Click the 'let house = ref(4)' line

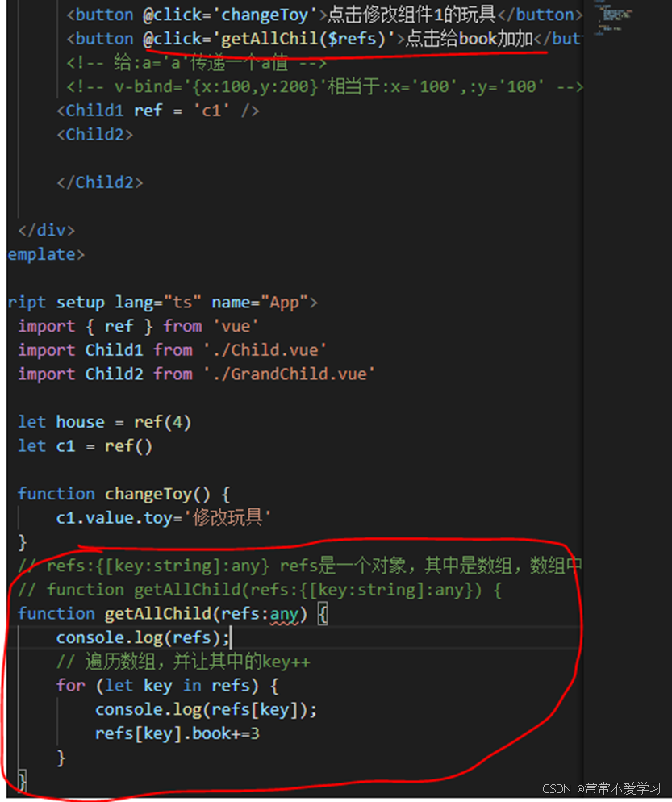pos(105,423)
